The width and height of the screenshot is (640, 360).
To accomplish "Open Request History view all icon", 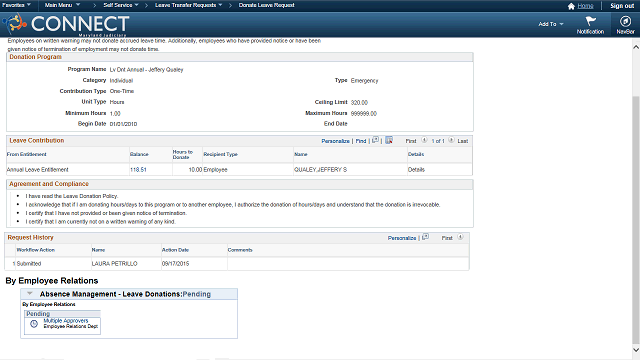I will point(425,237).
